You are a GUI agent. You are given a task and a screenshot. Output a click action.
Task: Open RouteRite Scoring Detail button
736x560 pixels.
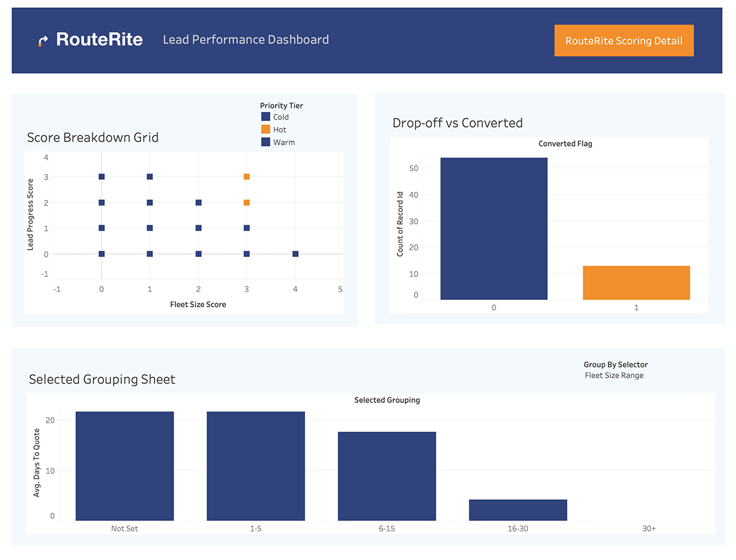pos(624,40)
